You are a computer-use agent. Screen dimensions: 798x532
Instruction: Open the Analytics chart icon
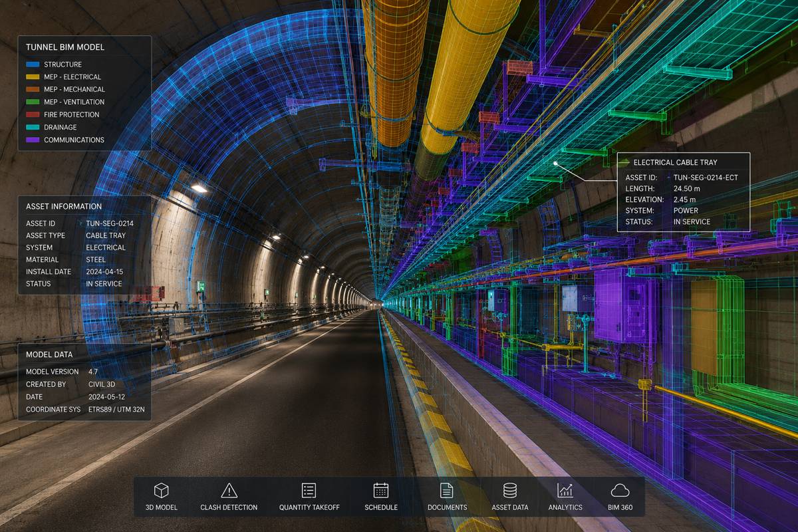[565, 491]
